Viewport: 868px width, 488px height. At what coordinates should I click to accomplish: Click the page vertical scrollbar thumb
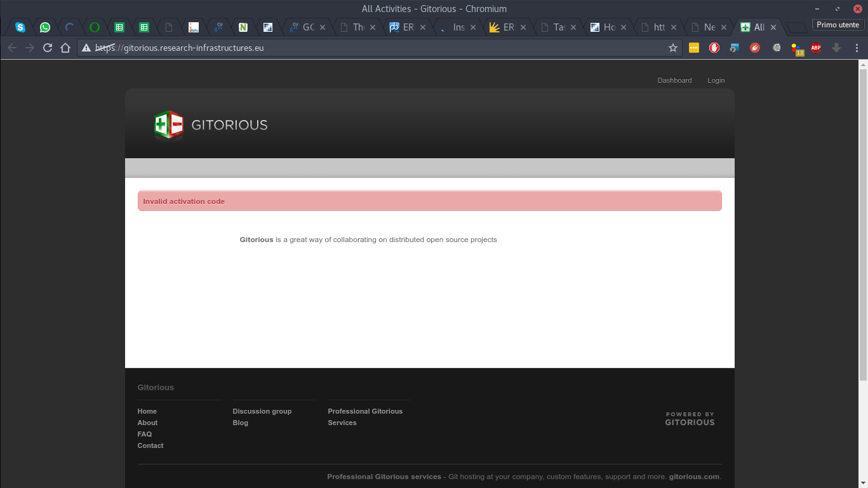point(863,224)
